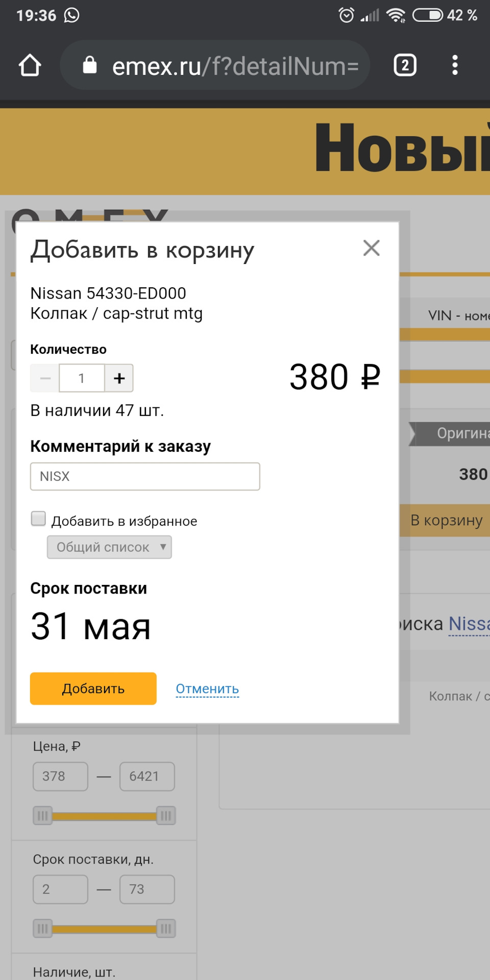Check the 'Добавить в избранное' checkbox
490x980 pixels.
[38, 519]
